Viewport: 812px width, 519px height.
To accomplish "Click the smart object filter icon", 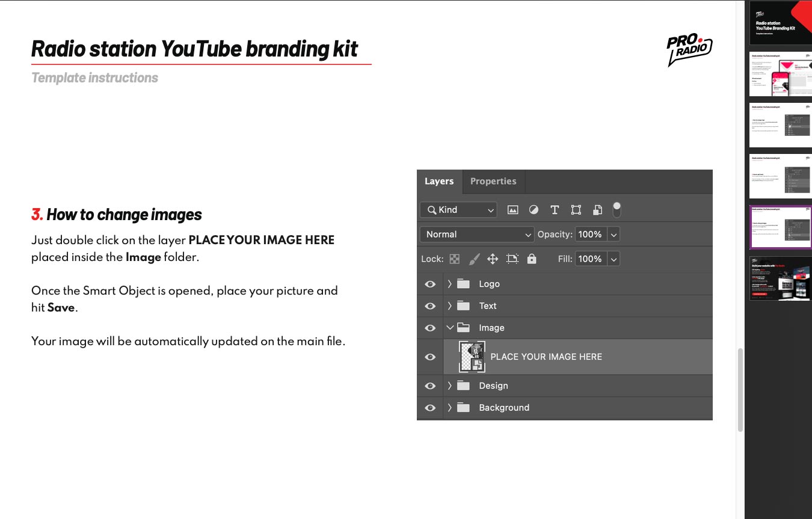I will pos(597,210).
